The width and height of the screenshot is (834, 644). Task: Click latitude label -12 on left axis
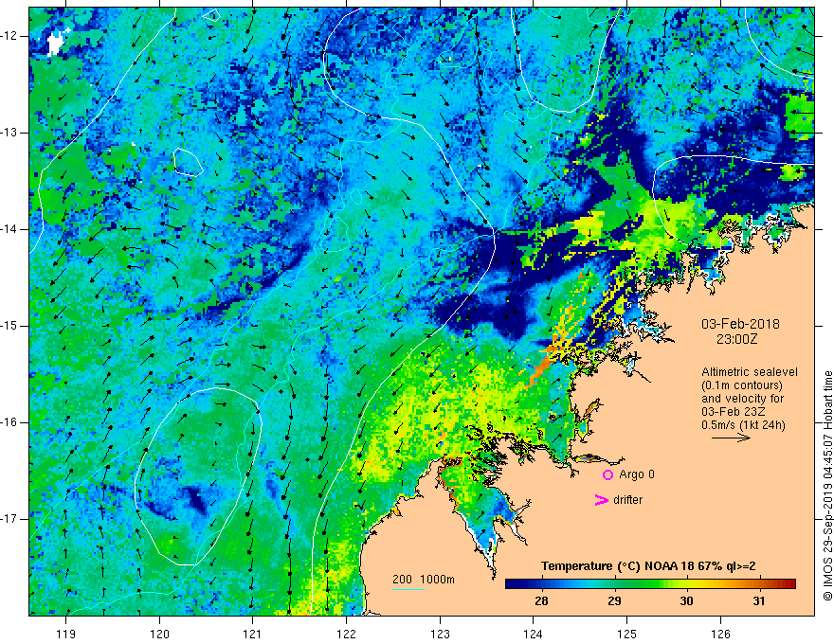click(x=9, y=36)
